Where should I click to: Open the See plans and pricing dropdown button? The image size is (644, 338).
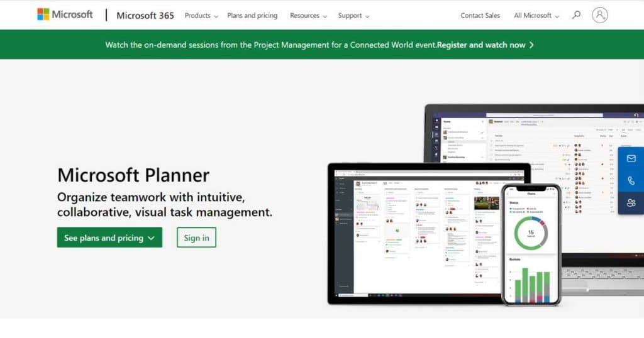[x=109, y=237]
